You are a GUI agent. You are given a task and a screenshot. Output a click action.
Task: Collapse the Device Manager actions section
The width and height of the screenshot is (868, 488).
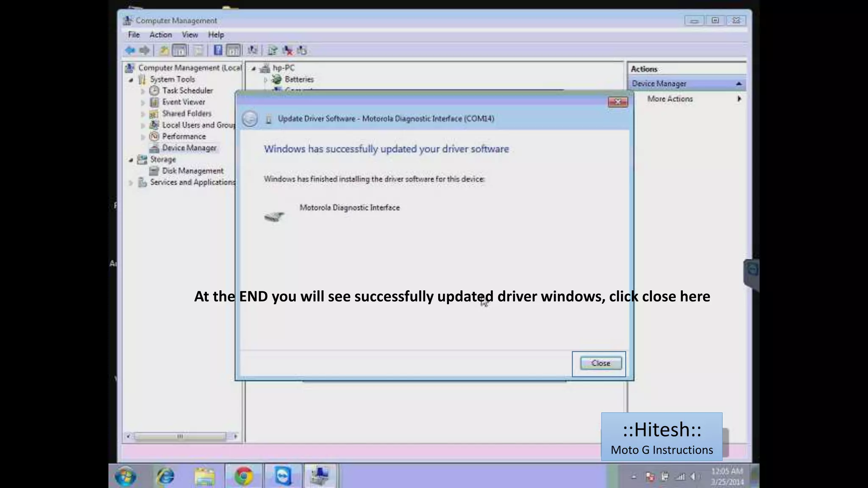tap(739, 84)
